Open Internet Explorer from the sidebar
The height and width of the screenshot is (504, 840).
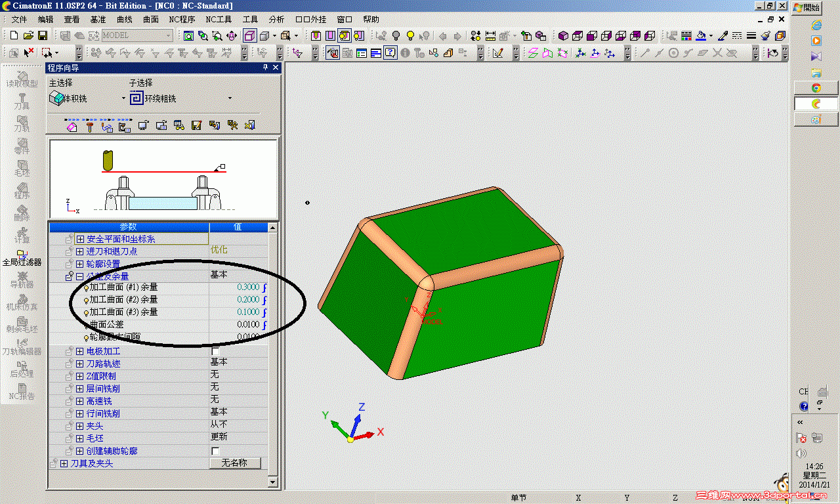816,25
